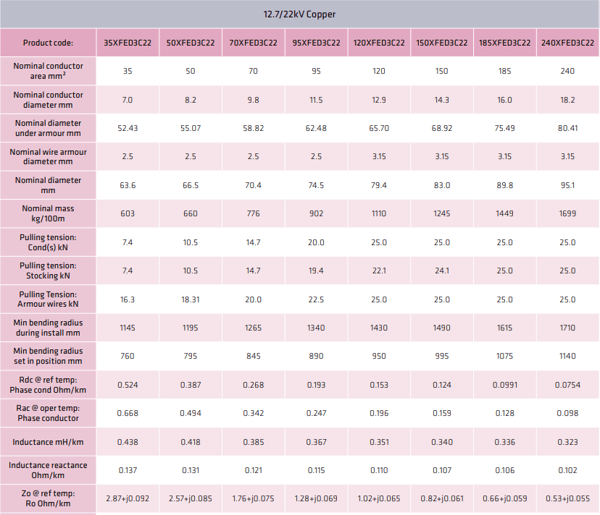The image size is (600, 515).
Task: Click the "12.7/22kV Copper" table title
Action: [299, 14]
